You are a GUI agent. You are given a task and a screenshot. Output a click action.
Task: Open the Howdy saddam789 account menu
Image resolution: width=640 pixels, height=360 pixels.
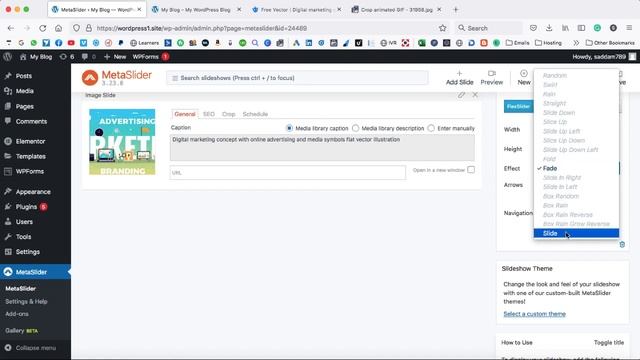tap(604, 57)
